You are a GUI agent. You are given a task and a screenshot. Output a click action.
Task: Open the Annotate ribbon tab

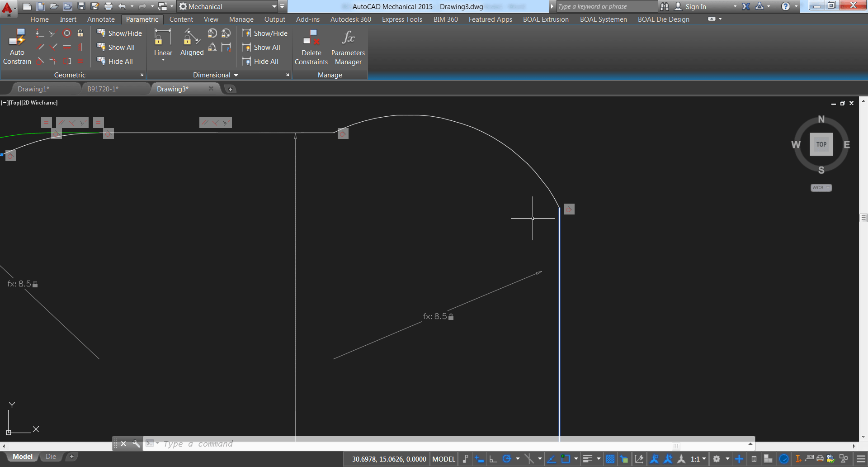pos(101,19)
